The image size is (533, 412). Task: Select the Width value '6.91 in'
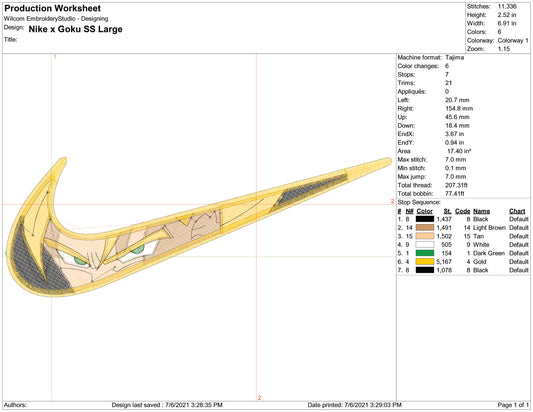click(x=507, y=23)
